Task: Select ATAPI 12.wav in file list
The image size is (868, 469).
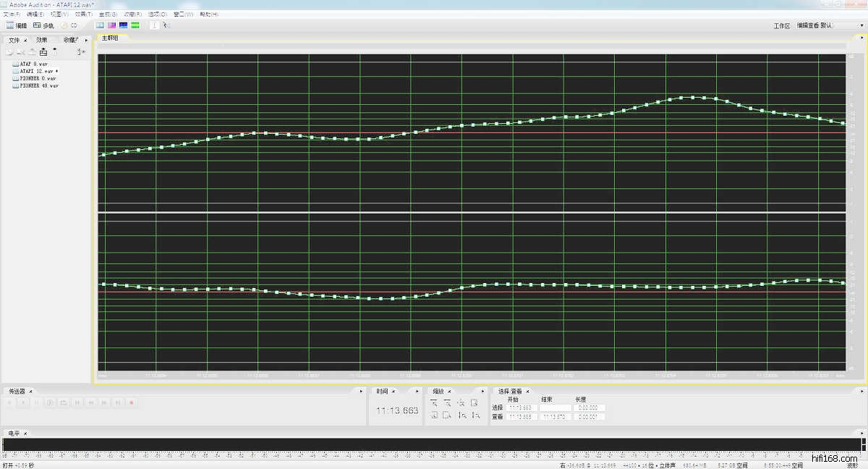Action: [37, 71]
